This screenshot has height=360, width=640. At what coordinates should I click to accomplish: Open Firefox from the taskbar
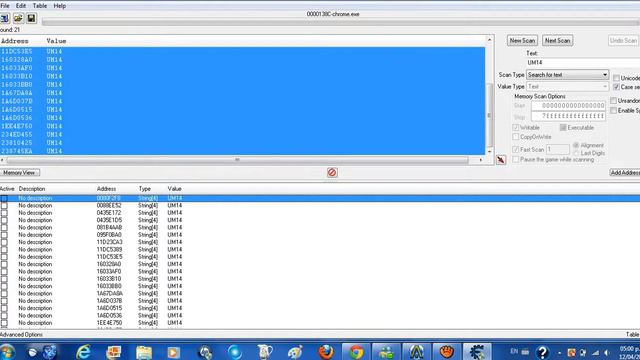pos(326,351)
